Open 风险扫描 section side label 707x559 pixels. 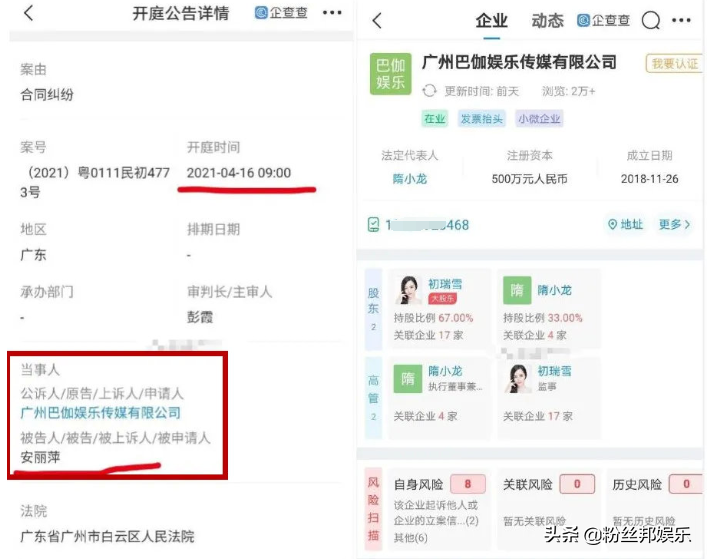tap(373, 509)
